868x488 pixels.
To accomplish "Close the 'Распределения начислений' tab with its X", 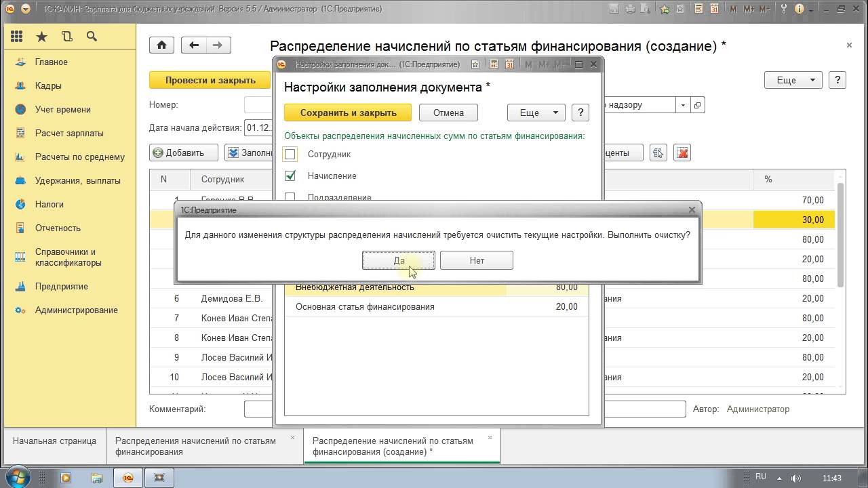I will point(293,438).
